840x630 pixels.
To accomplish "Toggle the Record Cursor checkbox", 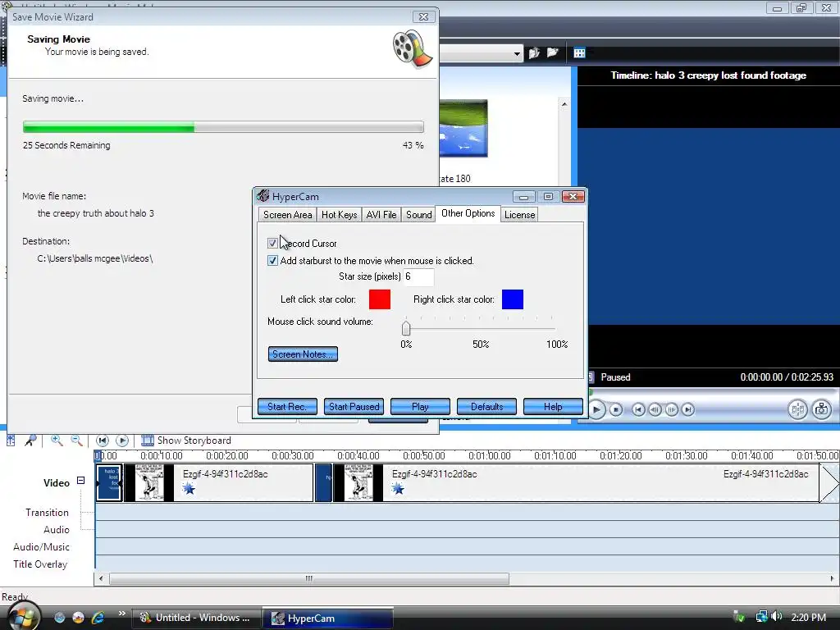I will pos(272,243).
